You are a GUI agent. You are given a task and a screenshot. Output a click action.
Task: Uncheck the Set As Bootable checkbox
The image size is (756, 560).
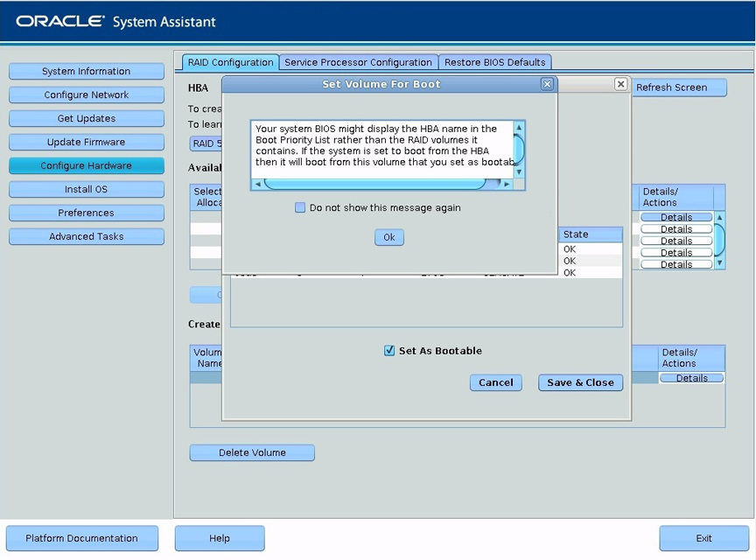[x=389, y=351]
